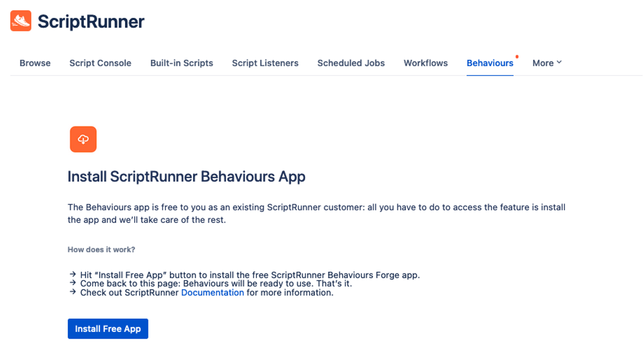Image resolution: width=644 pixels, height=349 pixels.
Task: Open the Built-in Scripts tab
Action: tap(182, 63)
